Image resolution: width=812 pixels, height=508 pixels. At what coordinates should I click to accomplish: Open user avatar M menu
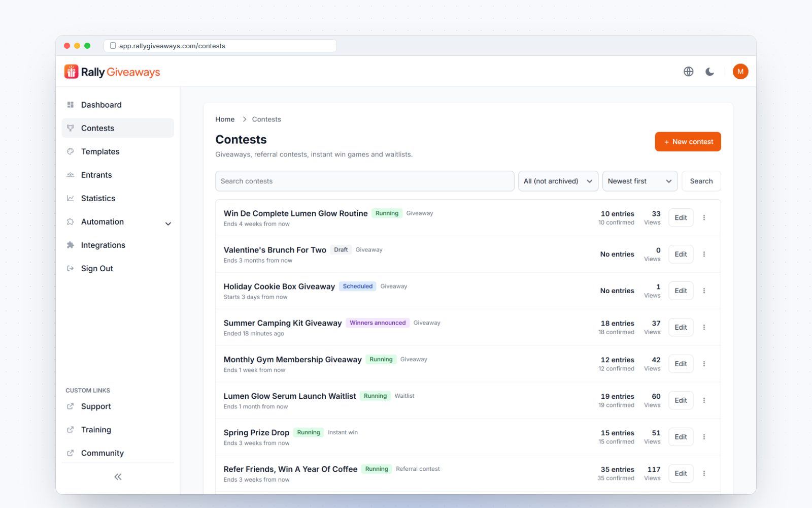pyautogui.click(x=740, y=72)
